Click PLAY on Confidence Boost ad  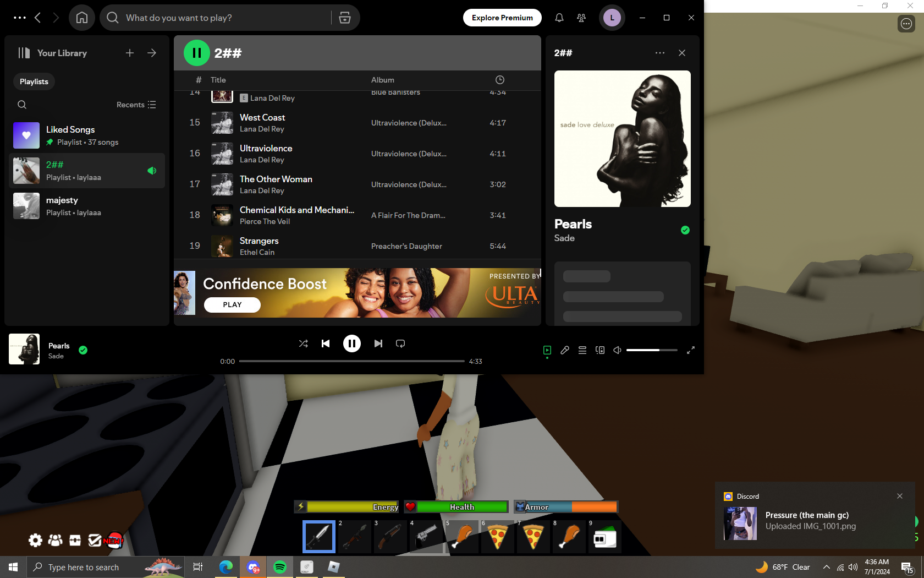(232, 305)
